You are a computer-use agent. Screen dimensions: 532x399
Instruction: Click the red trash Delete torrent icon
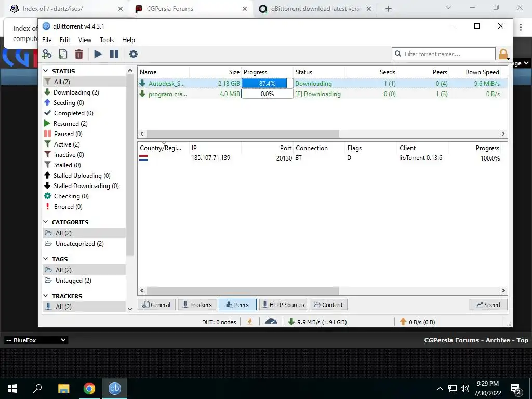[x=79, y=54]
